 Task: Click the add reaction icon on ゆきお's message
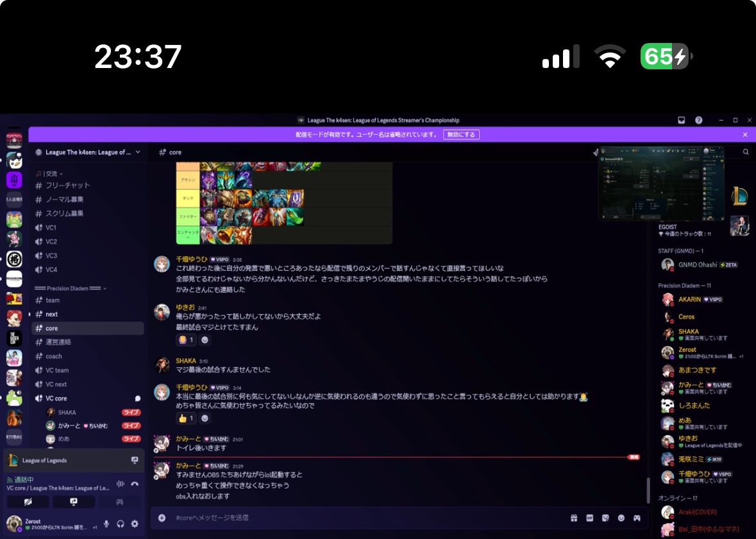pos(205,339)
